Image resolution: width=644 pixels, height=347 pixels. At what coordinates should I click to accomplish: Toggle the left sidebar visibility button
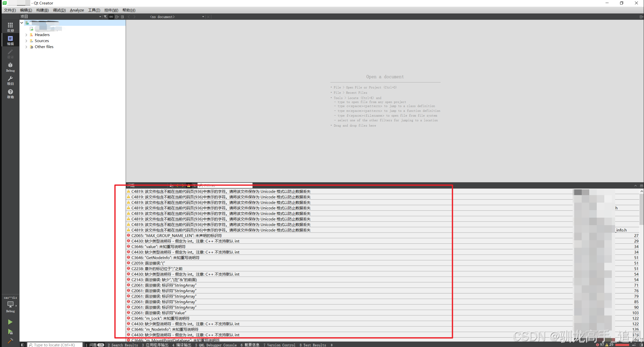(23, 345)
